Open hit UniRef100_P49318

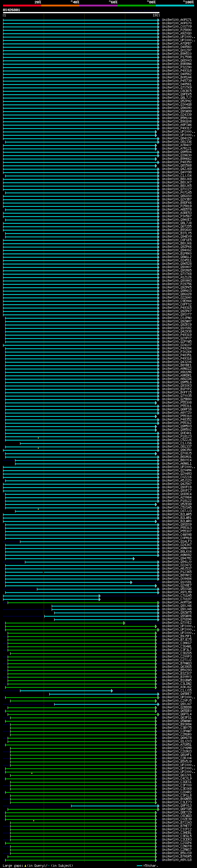coord(177,71)
